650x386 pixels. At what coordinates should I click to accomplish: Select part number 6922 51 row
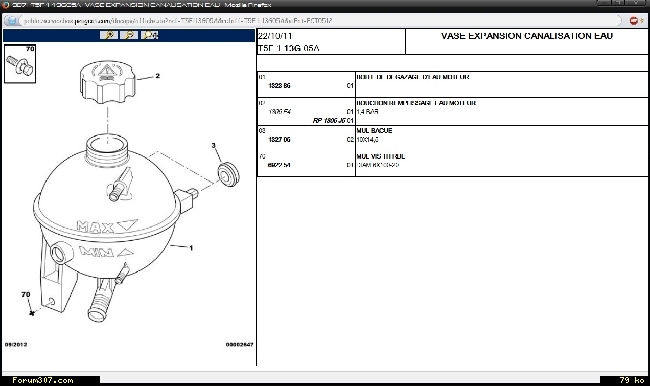[x=279, y=165]
